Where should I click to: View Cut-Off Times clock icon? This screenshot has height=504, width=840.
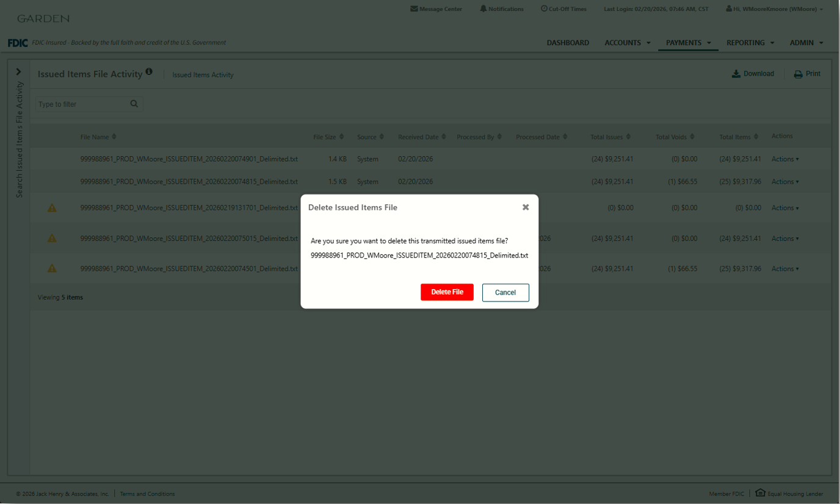tap(544, 9)
